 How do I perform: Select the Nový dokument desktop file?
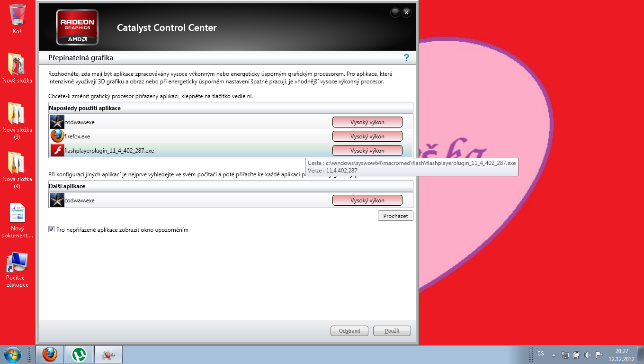click(x=18, y=220)
